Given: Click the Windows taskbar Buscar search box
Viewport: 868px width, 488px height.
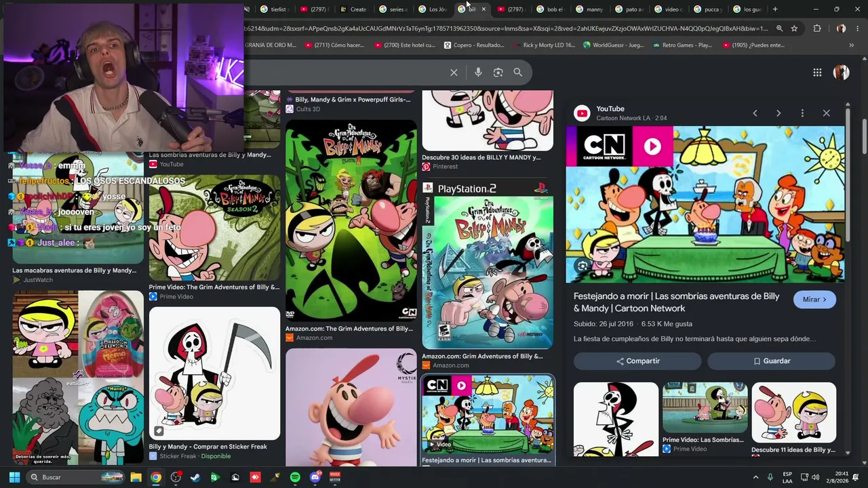Looking at the screenshot, I should click(75, 477).
